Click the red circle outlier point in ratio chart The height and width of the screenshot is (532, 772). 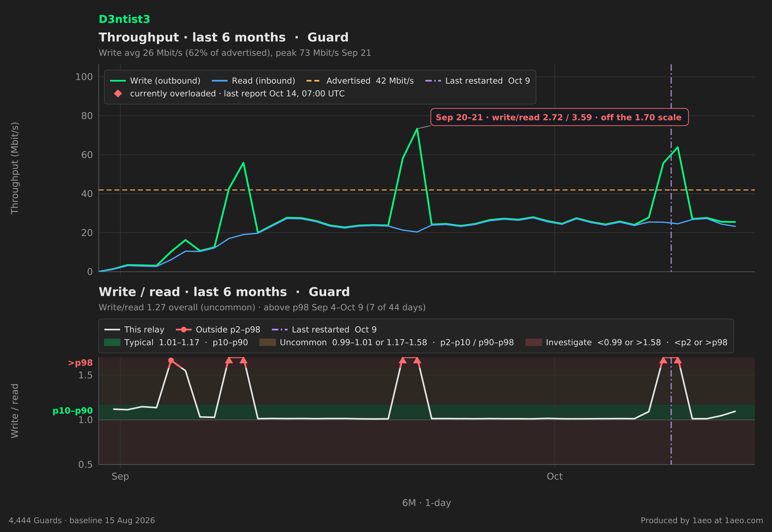171,360
